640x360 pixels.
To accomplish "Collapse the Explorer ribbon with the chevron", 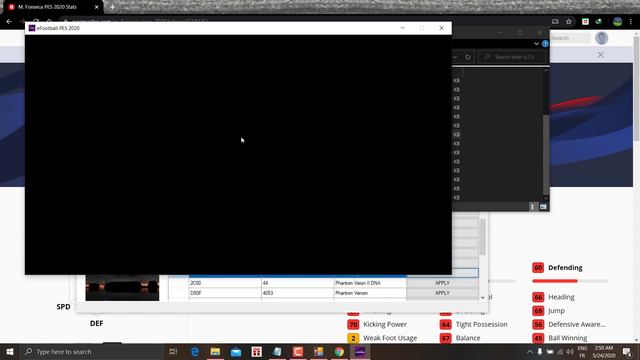I will pos(536,44).
